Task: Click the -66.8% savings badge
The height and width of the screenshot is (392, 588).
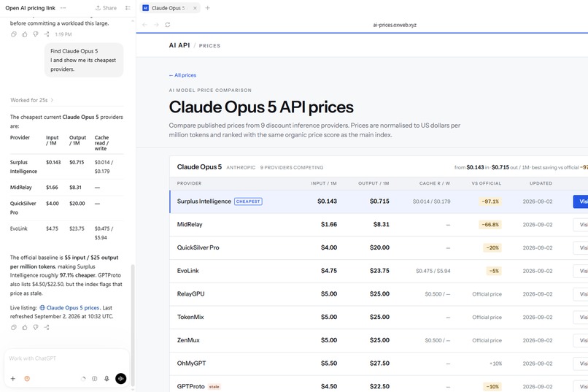Action: [490, 225]
